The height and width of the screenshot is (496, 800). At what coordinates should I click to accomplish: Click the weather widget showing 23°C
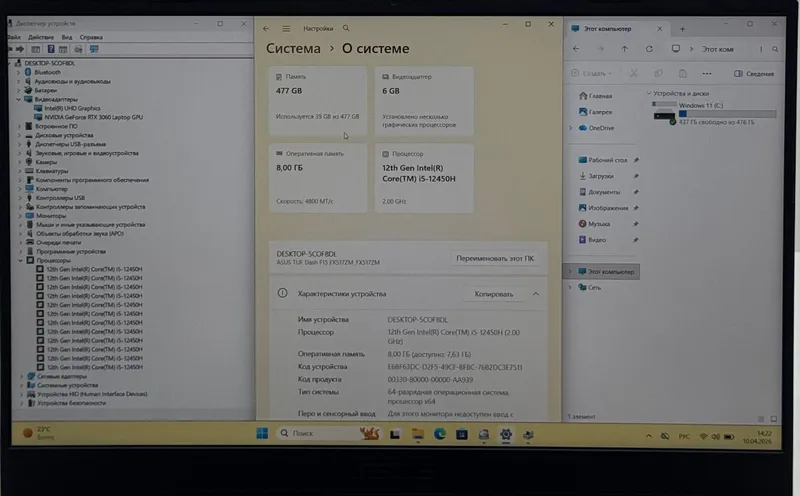pyautogui.click(x=39, y=433)
